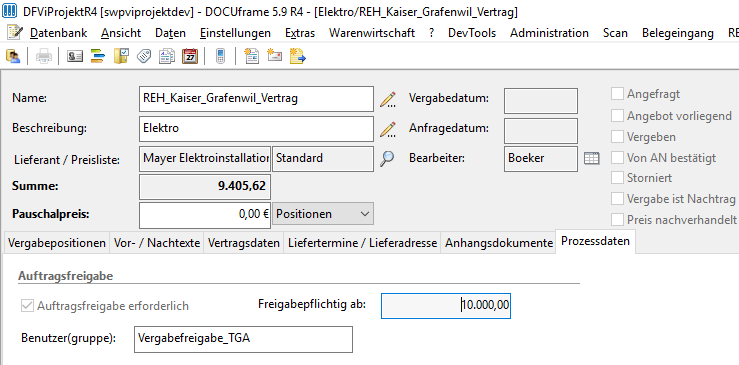Open the Extras menu
Viewport: 739px width, 365px height.
300,33
